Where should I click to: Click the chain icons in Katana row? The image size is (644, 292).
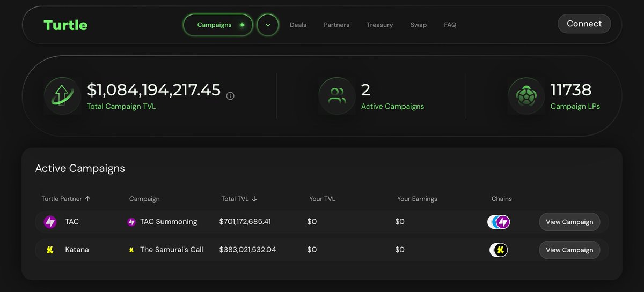(499, 250)
